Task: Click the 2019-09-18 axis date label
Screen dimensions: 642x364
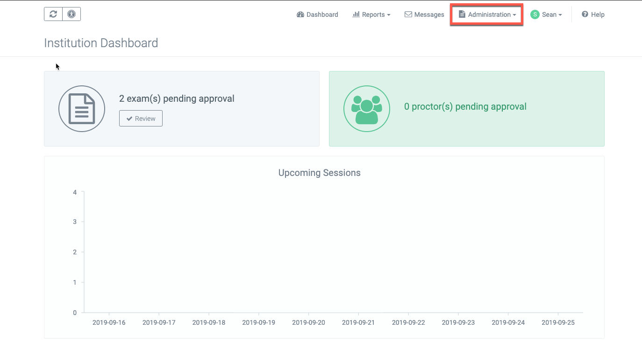Action: click(209, 322)
